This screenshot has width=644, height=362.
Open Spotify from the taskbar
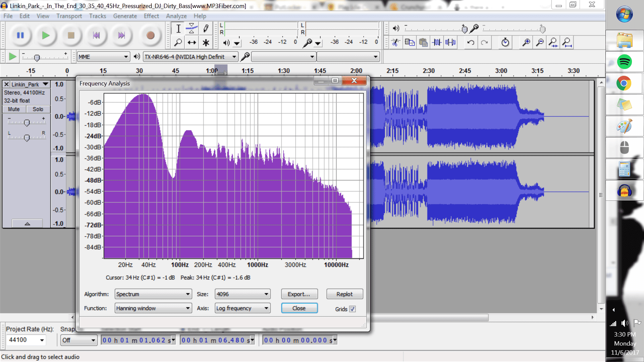(624, 62)
